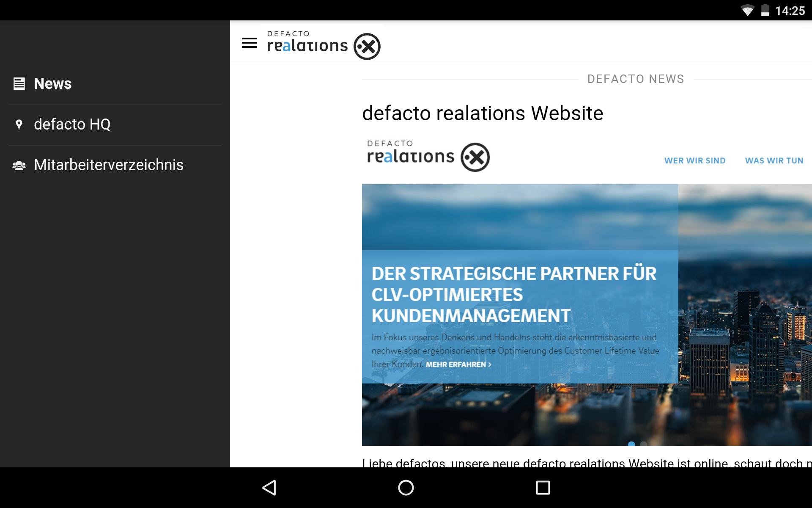Tap the 14:25 clock in the status bar
The width and height of the screenshot is (812, 508).
[x=790, y=11]
